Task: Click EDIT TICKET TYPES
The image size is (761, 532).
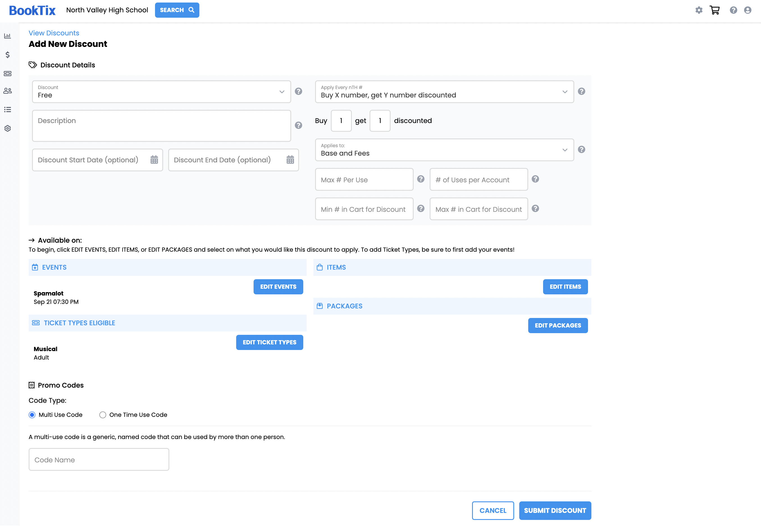Action: [270, 342]
